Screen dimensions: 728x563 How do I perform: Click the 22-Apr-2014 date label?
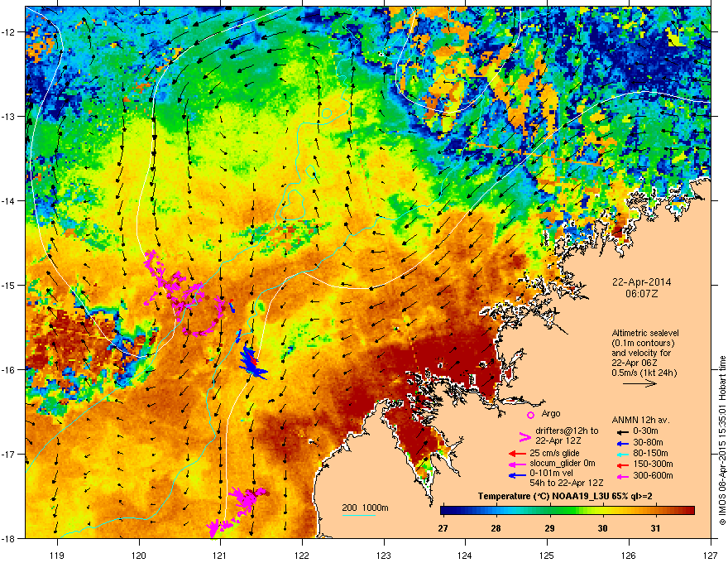click(x=641, y=282)
